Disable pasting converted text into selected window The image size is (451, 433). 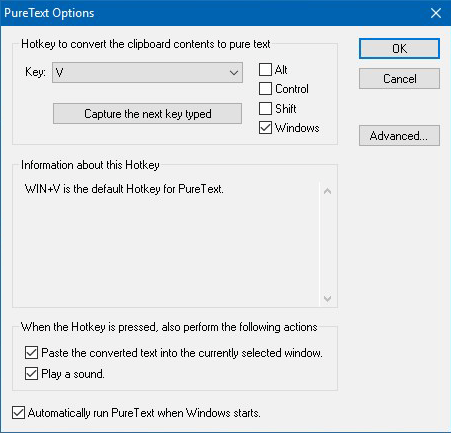(31, 353)
